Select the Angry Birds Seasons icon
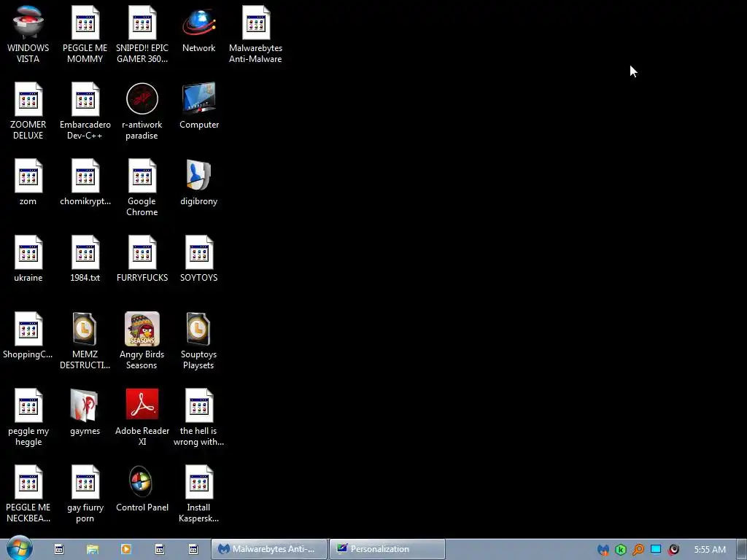Viewport: 747px width, 560px height. click(x=142, y=341)
